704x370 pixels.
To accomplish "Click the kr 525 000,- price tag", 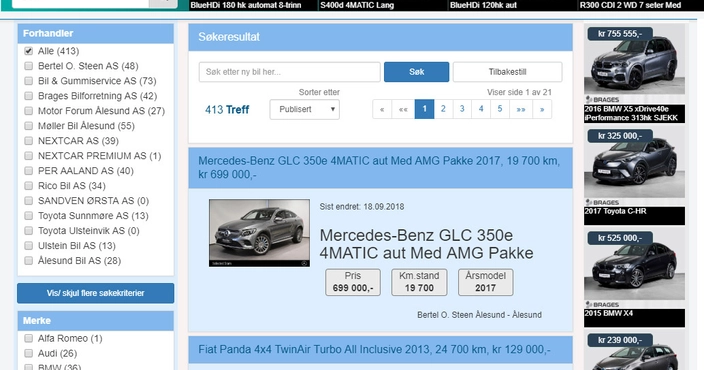I will point(620,238).
